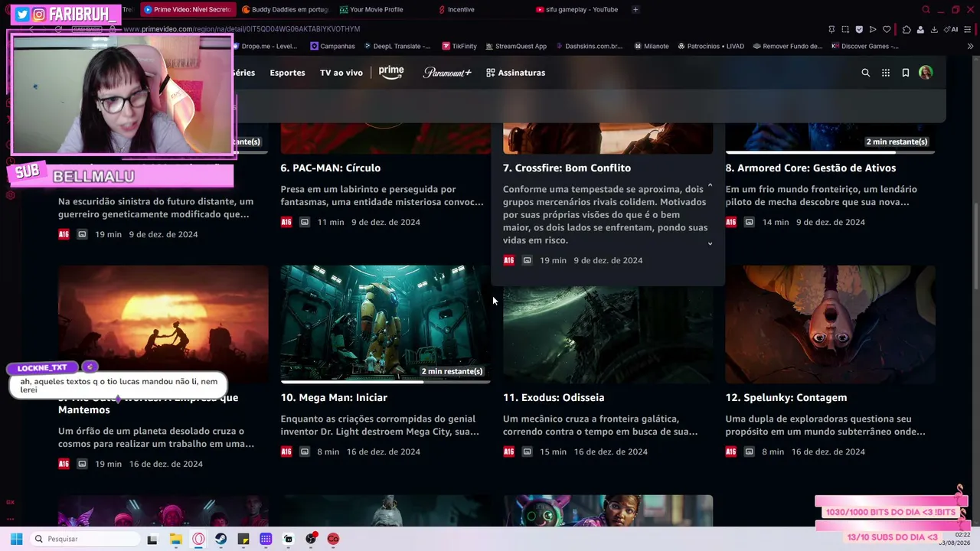Open the Prime Video profile avatar
This screenshot has height=551, width=980.
point(926,73)
